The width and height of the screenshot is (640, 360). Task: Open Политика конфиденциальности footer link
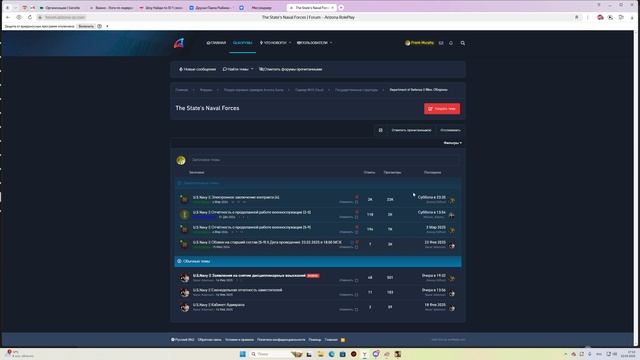click(x=281, y=340)
